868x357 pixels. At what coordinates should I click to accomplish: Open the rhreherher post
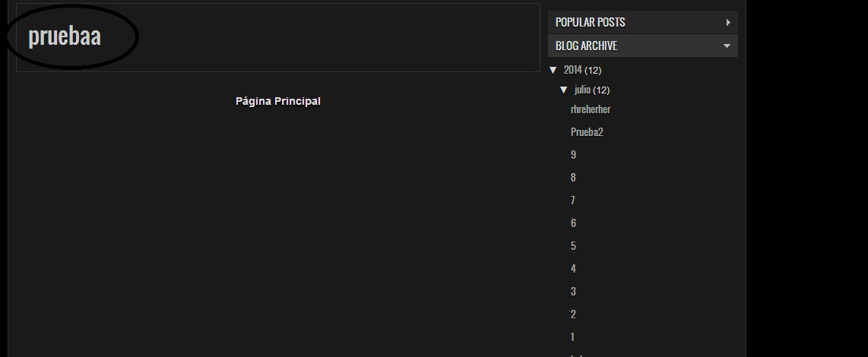click(x=591, y=109)
